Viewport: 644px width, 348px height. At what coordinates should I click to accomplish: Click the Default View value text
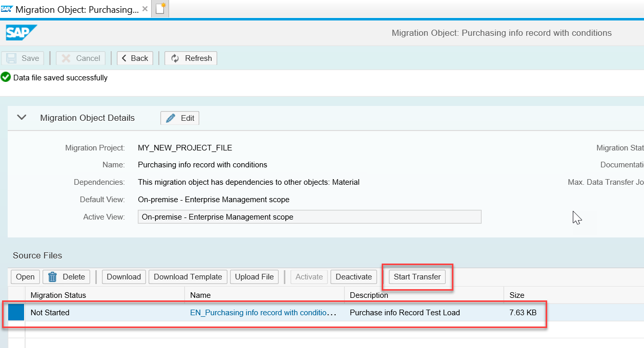(214, 200)
